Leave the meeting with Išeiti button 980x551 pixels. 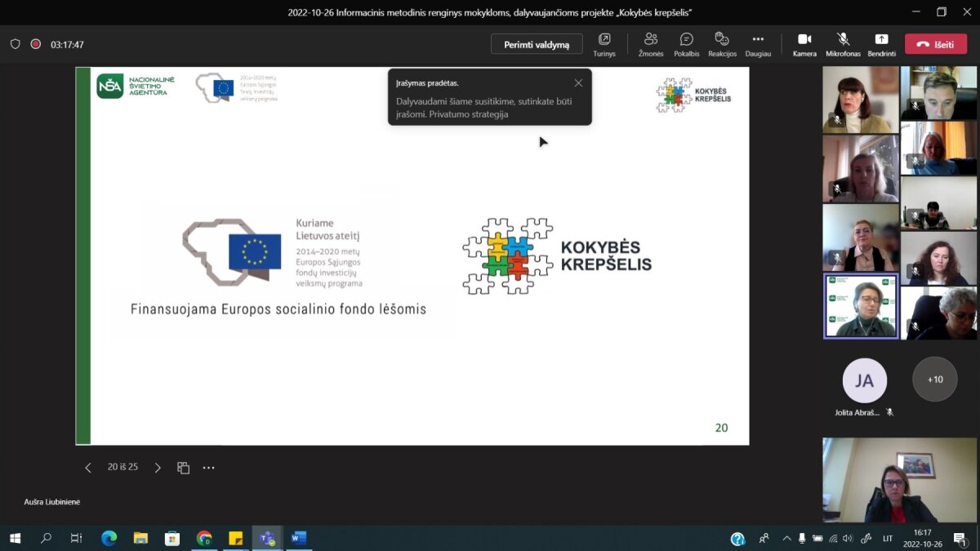click(x=936, y=44)
